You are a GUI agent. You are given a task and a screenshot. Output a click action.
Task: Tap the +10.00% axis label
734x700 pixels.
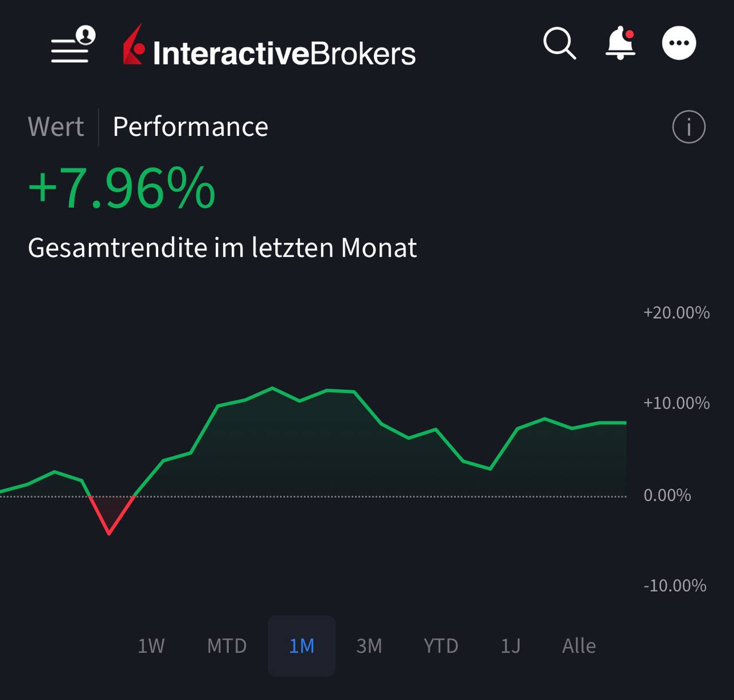click(x=676, y=403)
